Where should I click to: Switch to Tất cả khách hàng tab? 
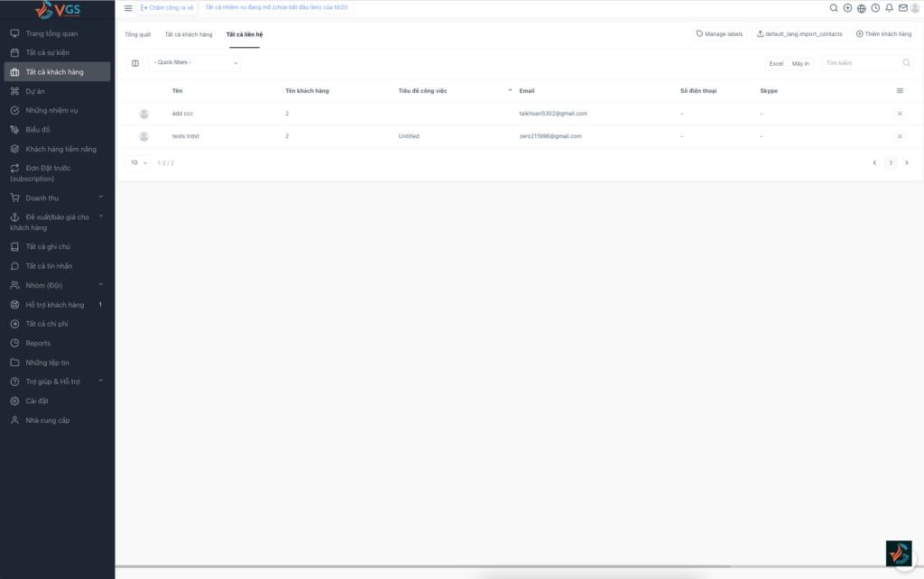189,34
